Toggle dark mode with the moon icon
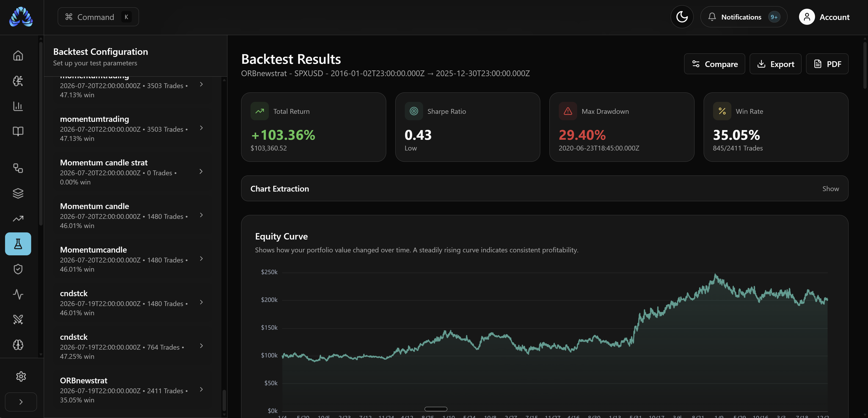Viewport: 868px width, 418px height. 682,17
